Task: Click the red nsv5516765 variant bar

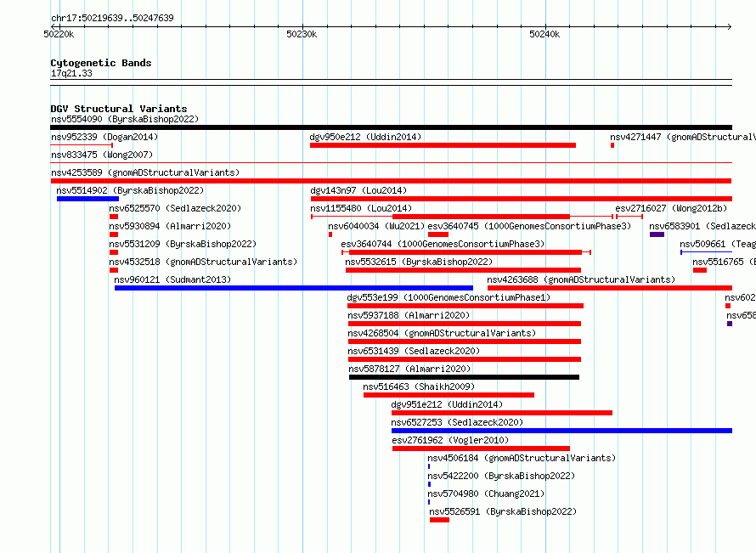Action: click(700, 270)
